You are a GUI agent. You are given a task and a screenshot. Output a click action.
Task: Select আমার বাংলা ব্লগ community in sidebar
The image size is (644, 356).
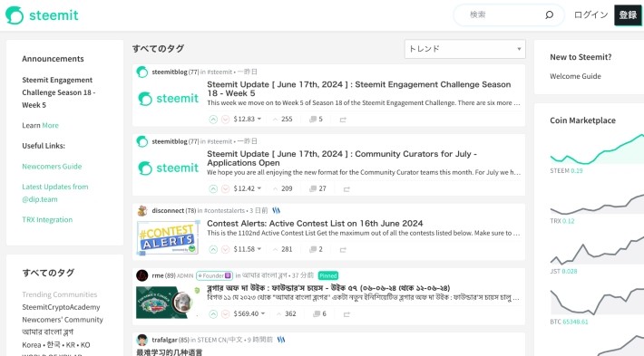pyautogui.click(x=48, y=332)
